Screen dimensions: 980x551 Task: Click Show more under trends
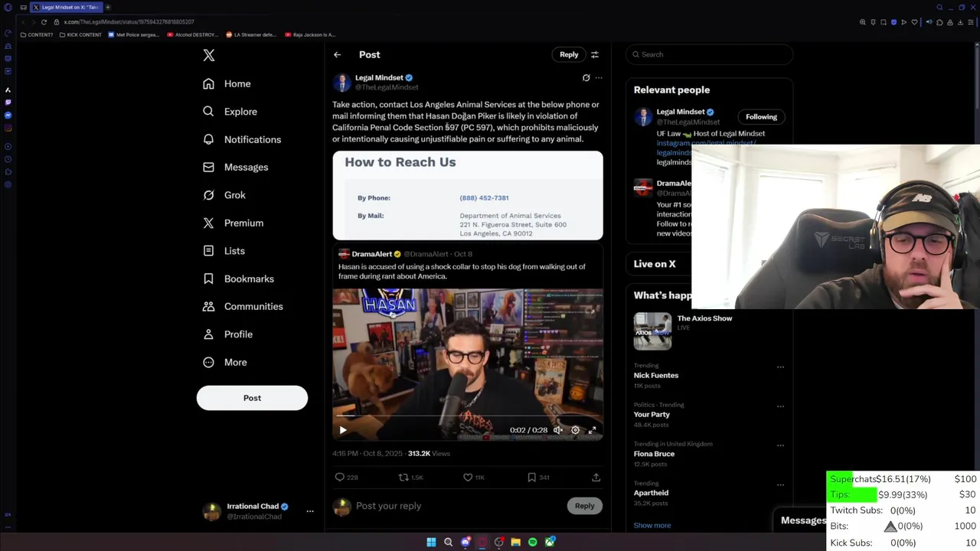point(652,525)
